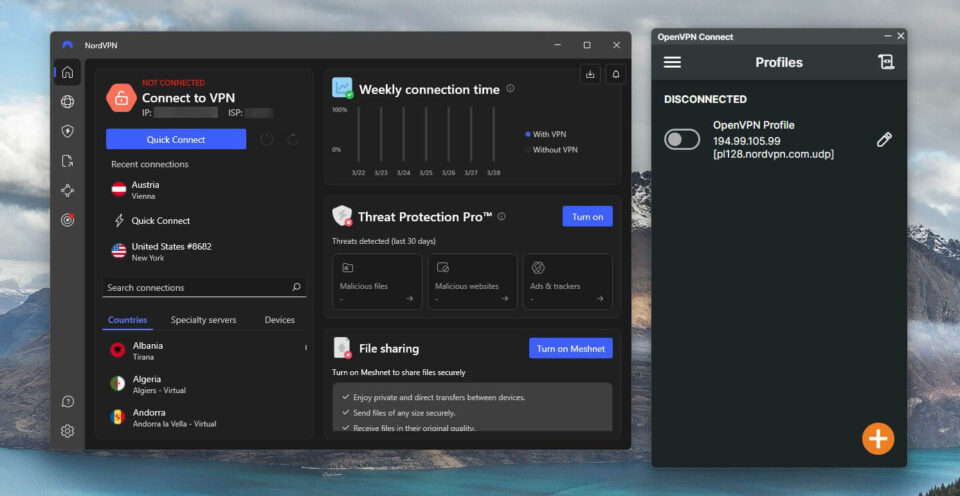Click the OpenVPN Profile name text
Image resolution: width=960 pixels, height=496 pixels.
tap(754, 125)
